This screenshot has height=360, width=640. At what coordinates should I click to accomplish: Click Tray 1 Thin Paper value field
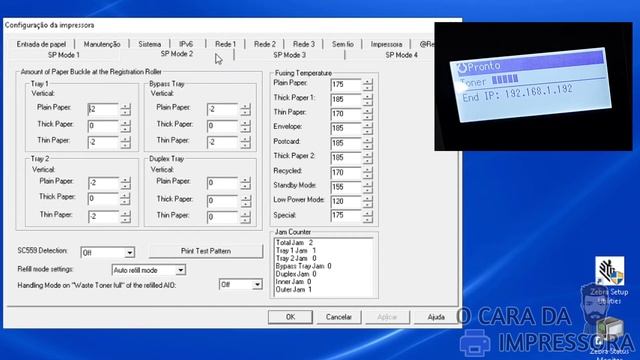tap(103, 142)
